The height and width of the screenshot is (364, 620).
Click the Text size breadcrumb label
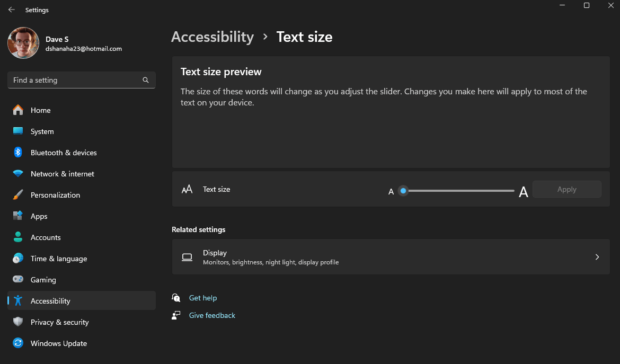point(304,37)
